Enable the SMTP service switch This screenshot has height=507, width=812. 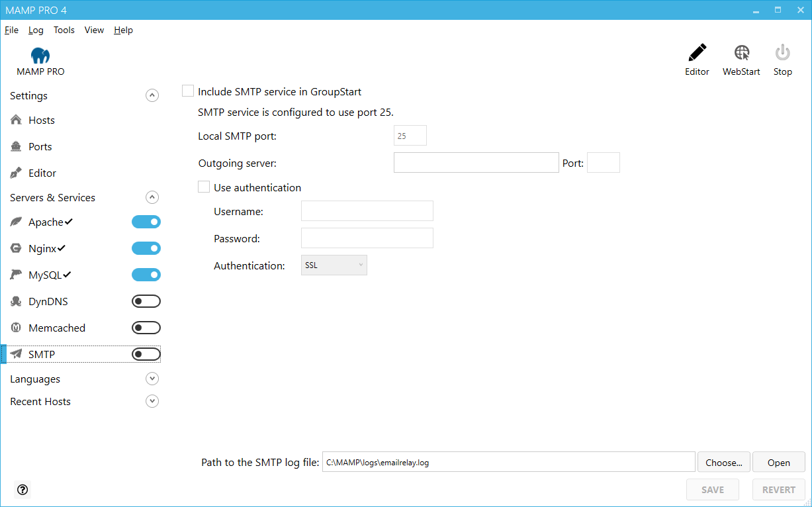tap(146, 354)
